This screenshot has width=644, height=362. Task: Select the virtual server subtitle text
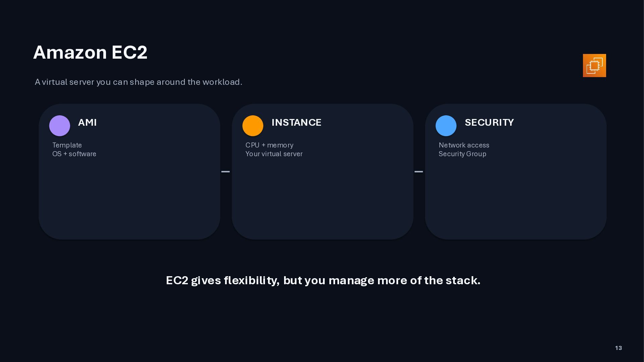[x=139, y=82]
